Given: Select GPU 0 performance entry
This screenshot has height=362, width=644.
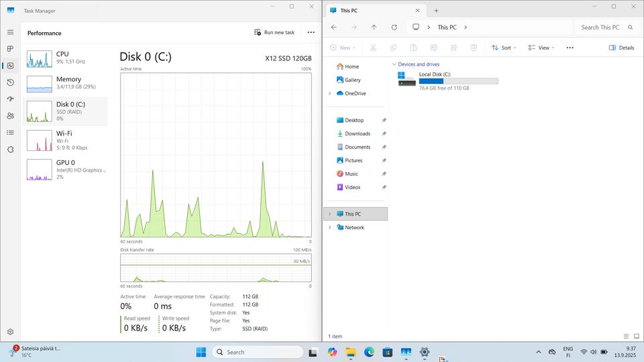Looking at the screenshot, I should pos(66,170).
